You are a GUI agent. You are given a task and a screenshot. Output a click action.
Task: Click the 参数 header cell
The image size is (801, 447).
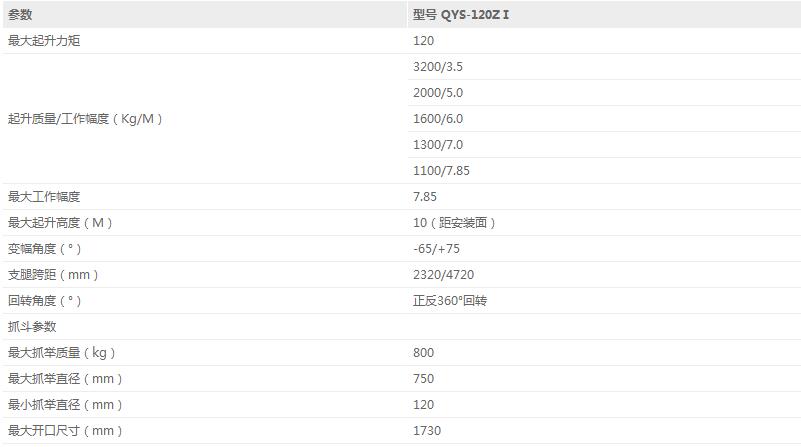[x=20, y=15]
